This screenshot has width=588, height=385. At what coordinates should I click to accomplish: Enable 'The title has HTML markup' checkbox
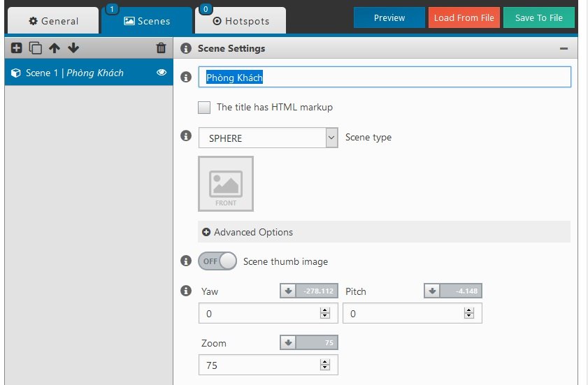204,108
